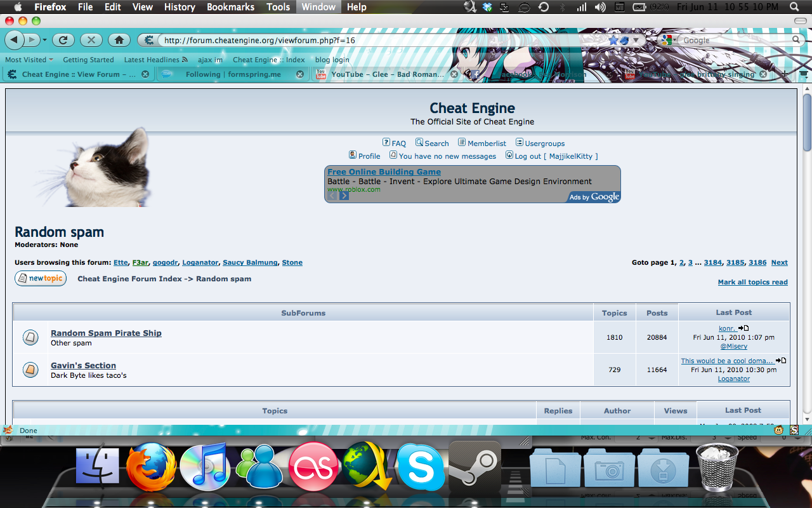812x508 pixels.
Task: Click the page vertical scrollbar
Action: 807,254
